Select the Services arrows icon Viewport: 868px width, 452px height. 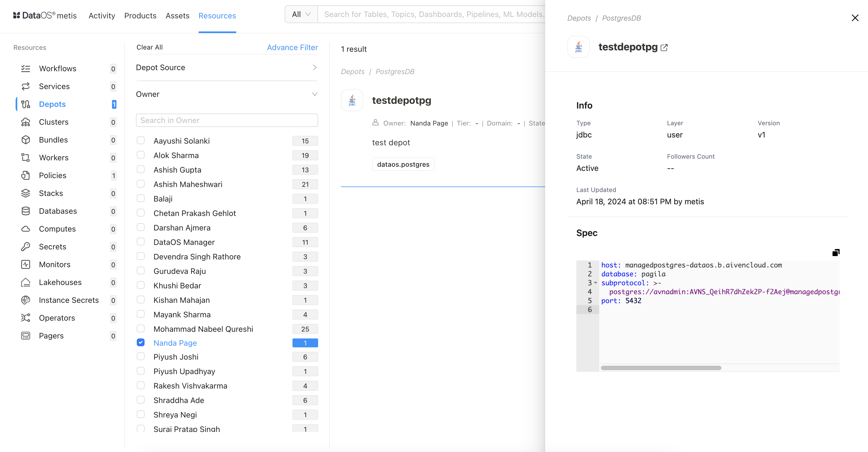(26, 87)
